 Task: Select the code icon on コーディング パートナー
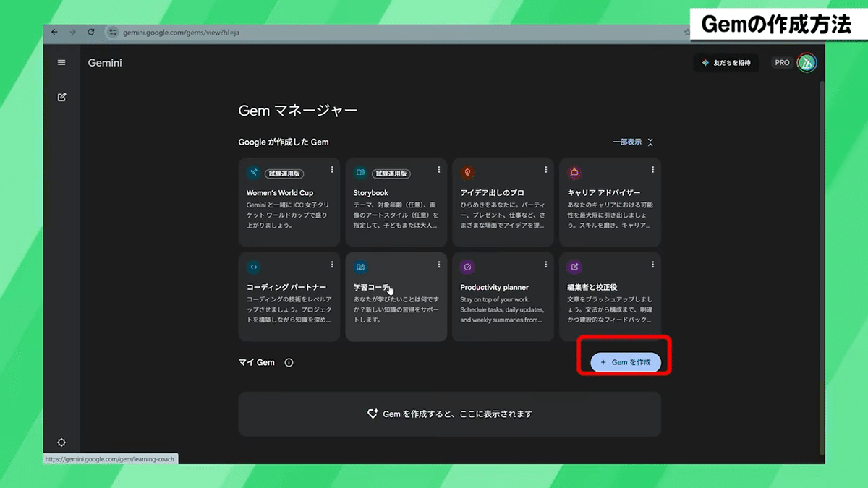coord(253,267)
